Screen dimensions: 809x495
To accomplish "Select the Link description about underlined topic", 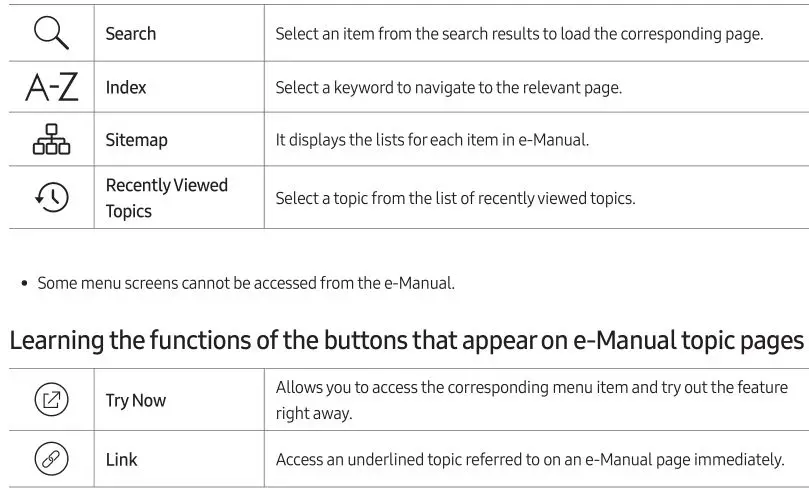I will (x=530, y=459).
